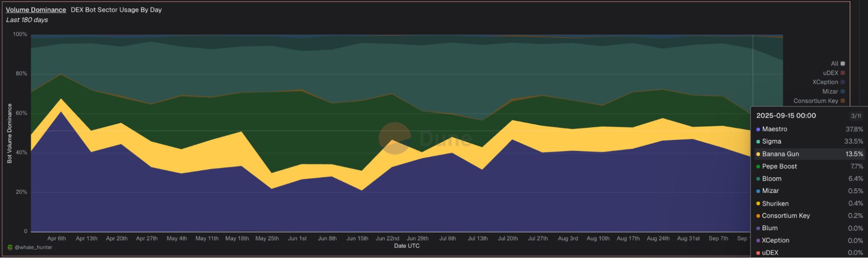Click the Consortium Key 0.2% tooltip row
The width and height of the screenshot is (868, 258).
tap(809, 216)
